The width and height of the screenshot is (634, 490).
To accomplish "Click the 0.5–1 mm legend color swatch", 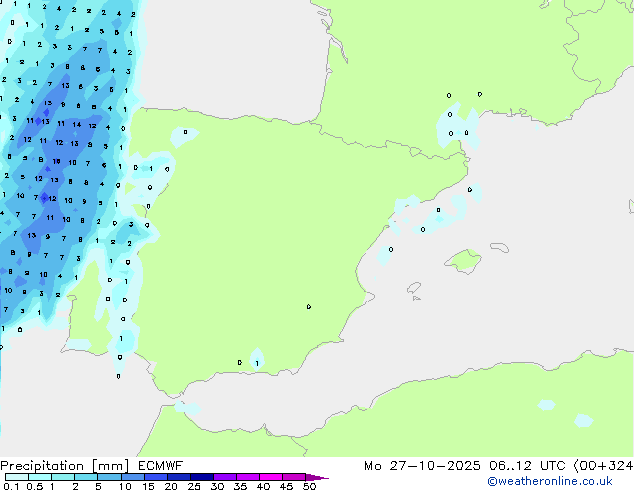I will point(40,477).
